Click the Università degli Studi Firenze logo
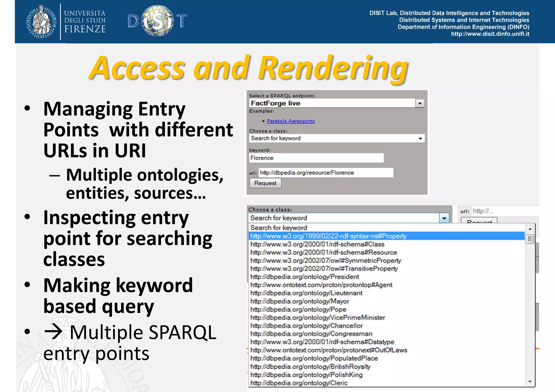The width and height of the screenshot is (555, 392). [66, 21]
